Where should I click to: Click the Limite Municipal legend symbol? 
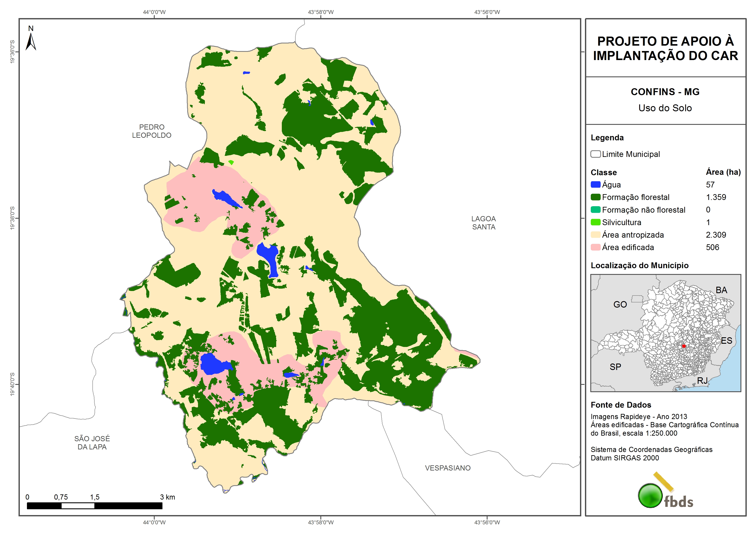595,154
